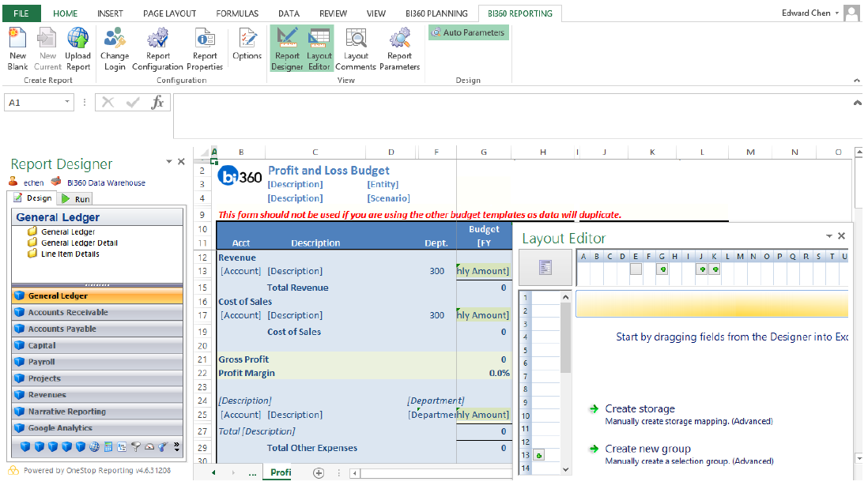
Task: Click the calculator icon in module strip
Action: pyautogui.click(x=108, y=446)
